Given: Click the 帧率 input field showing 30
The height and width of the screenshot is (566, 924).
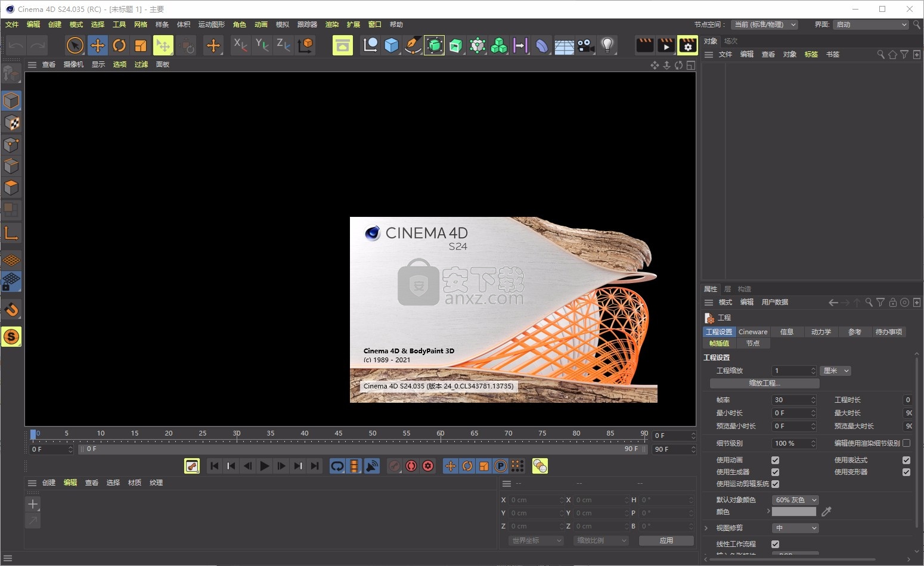Looking at the screenshot, I should point(794,400).
